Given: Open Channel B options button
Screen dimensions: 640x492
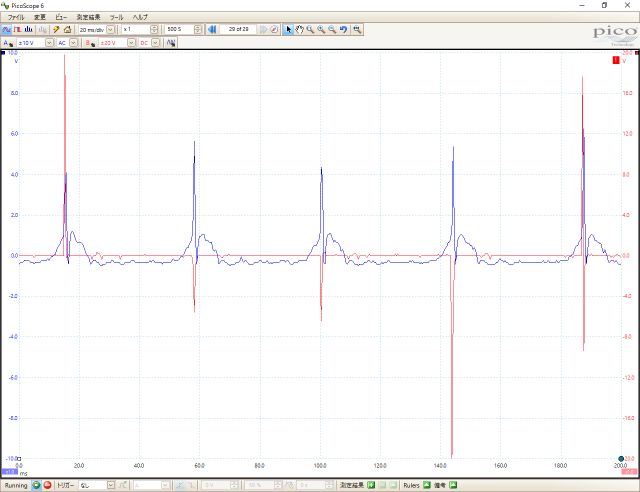Looking at the screenshot, I should click(x=90, y=43).
